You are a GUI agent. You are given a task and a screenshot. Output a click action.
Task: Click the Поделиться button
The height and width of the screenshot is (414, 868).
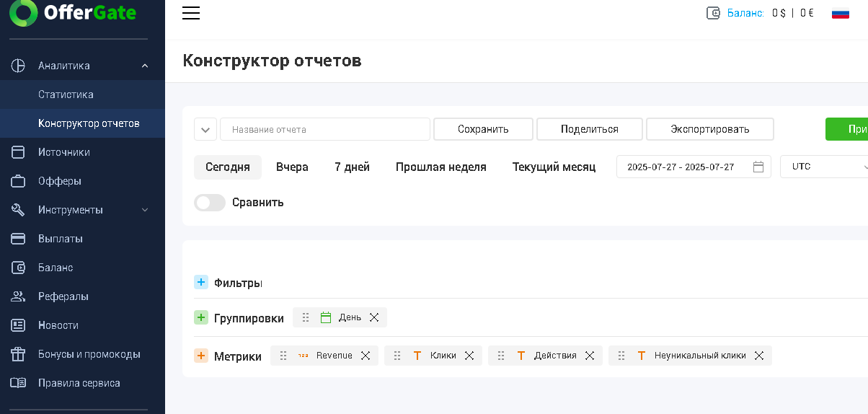[x=590, y=129]
